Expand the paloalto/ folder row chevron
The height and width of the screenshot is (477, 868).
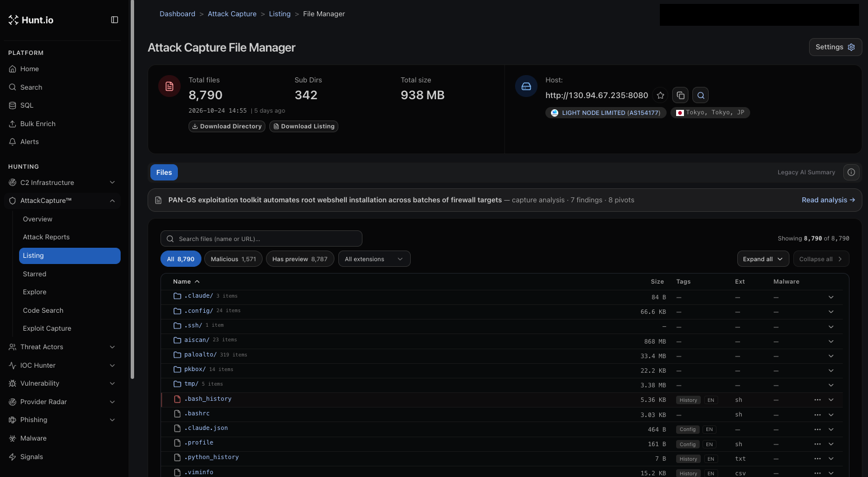pos(831,356)
